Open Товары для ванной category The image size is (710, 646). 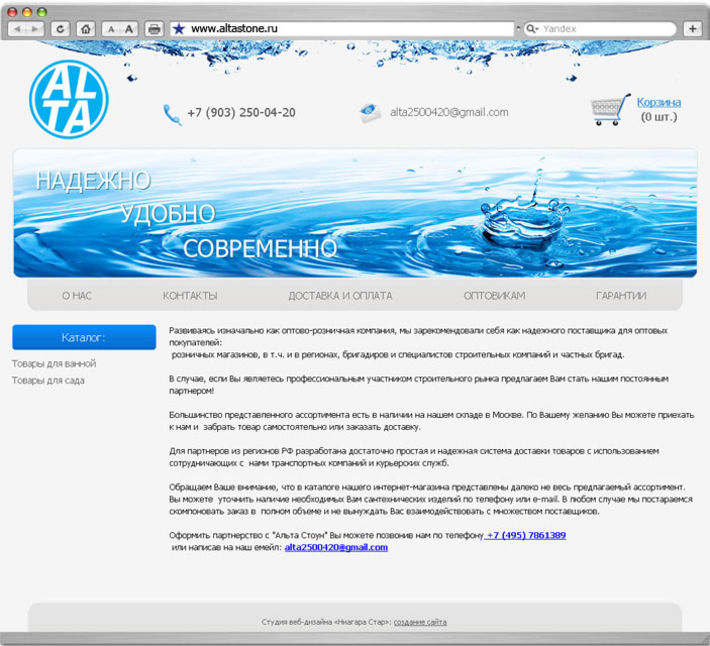[54, 364]
